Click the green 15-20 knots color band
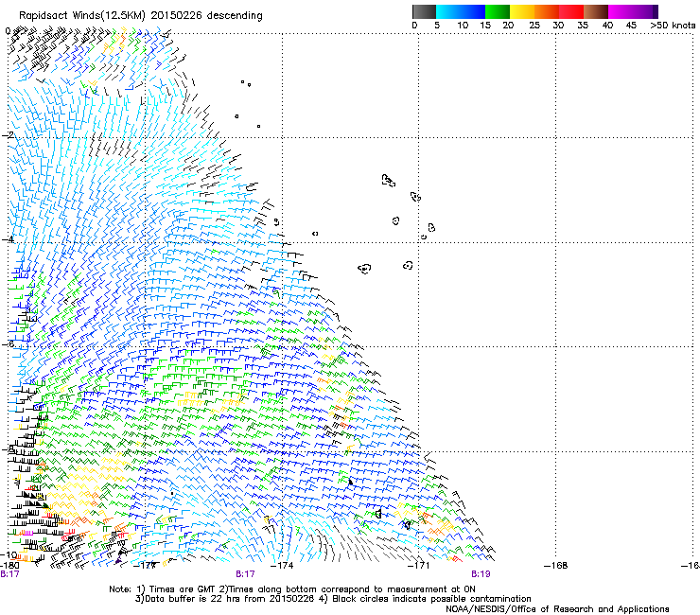 [498, 11]
